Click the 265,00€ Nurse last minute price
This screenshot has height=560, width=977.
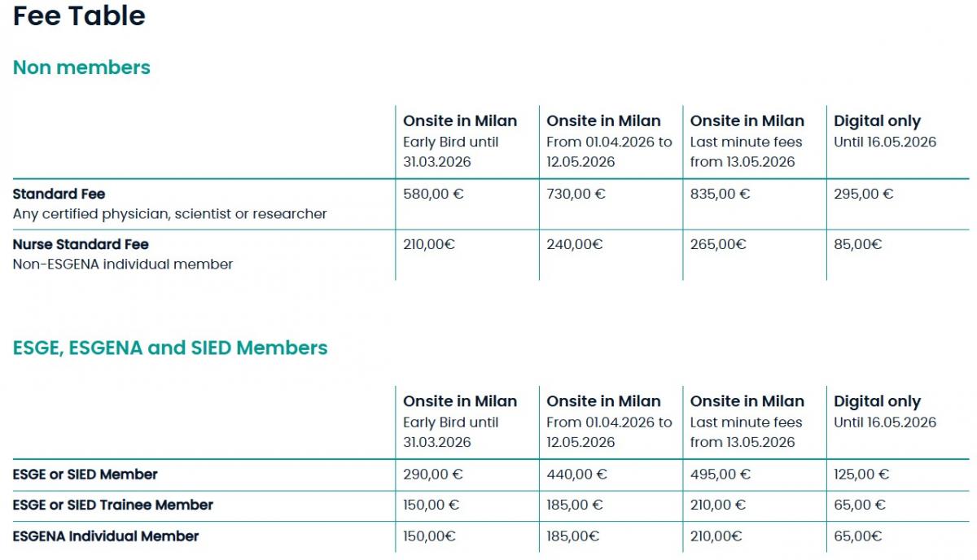click(x=718, y=244)
